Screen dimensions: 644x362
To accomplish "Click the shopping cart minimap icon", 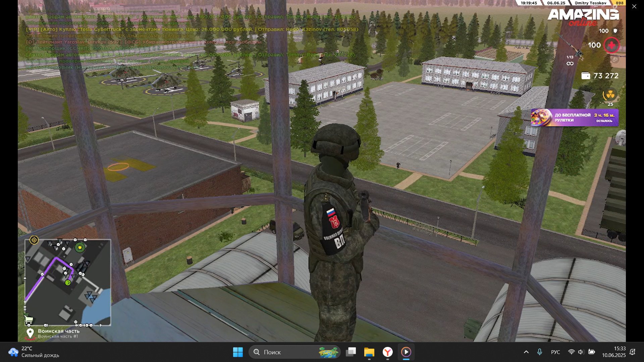I will pos(29,319).
